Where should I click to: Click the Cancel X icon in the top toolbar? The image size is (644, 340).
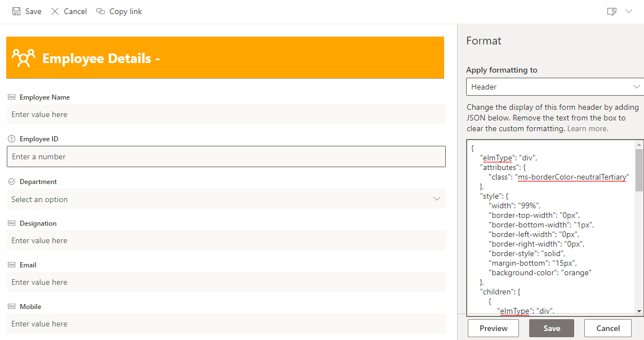pyautogui.click(x=55, y=11)
